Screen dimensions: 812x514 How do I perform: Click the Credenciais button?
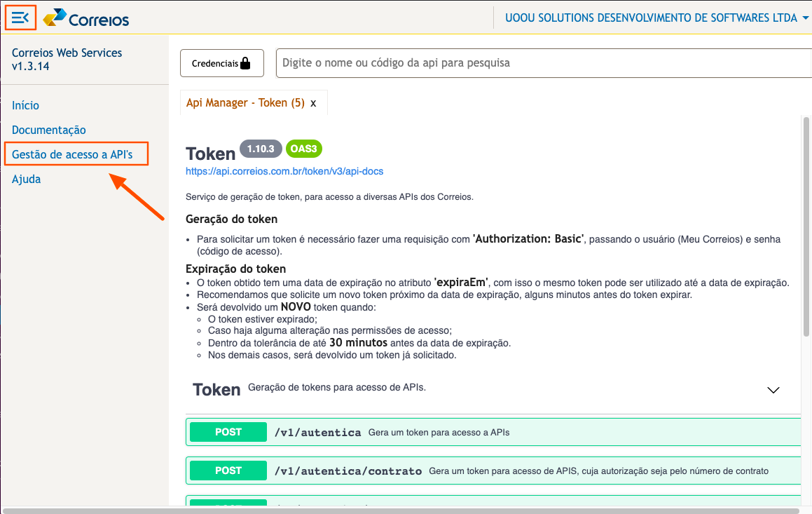(x=221, y=63)
